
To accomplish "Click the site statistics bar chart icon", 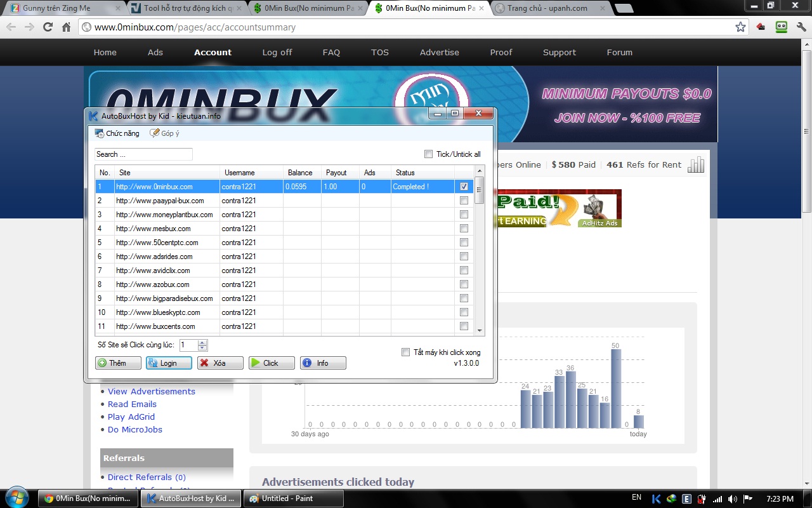I will tap(696, 164).
